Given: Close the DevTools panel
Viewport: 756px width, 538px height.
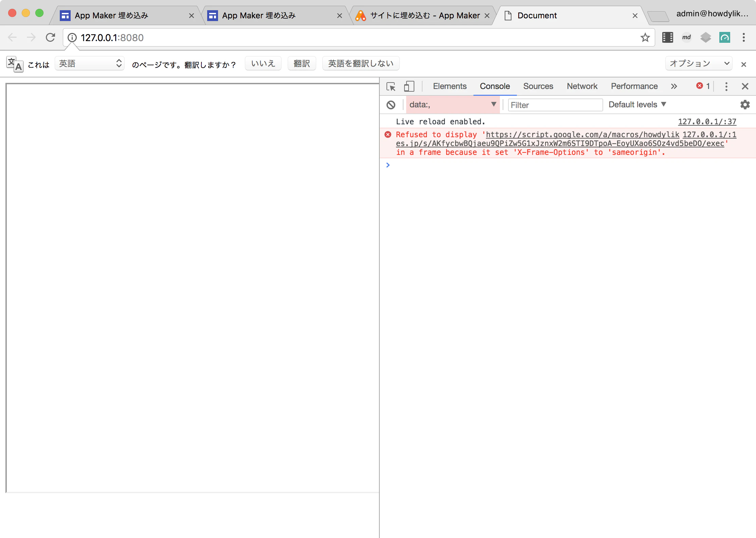Looking at the screenshot, I should (745, 86).
